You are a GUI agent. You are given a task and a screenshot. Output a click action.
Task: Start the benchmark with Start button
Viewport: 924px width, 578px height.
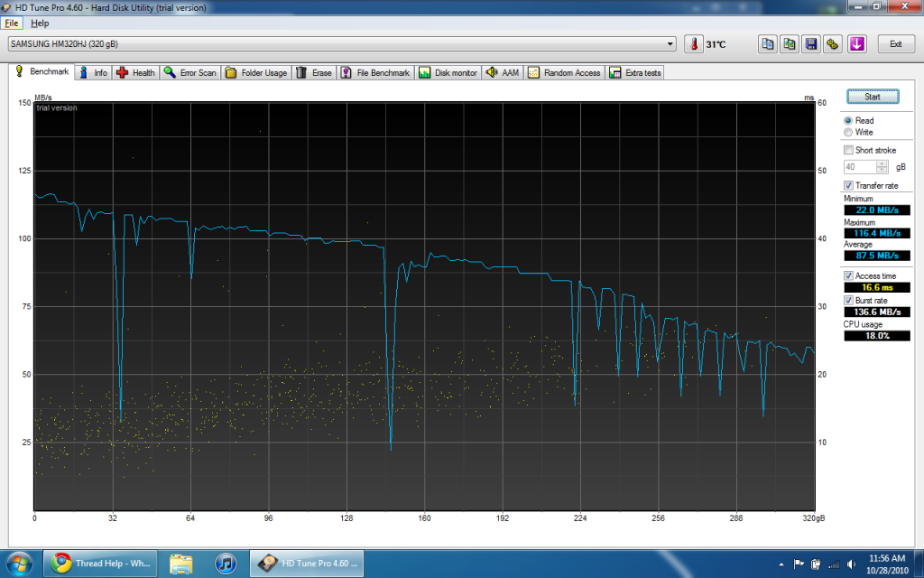tap(873, 97)
